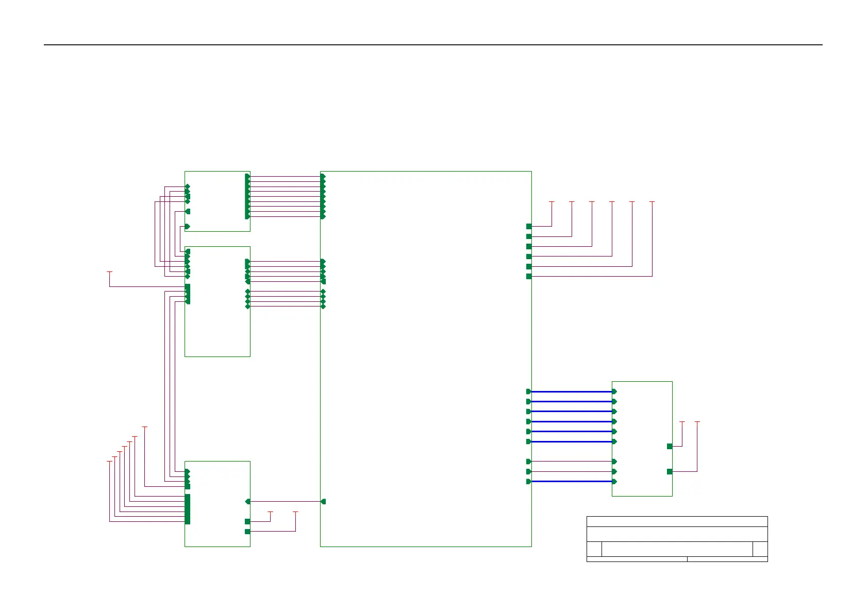Click the lone lower-left port on large block
The height and width of the screenshot is (613, 868).
[323, 501]
